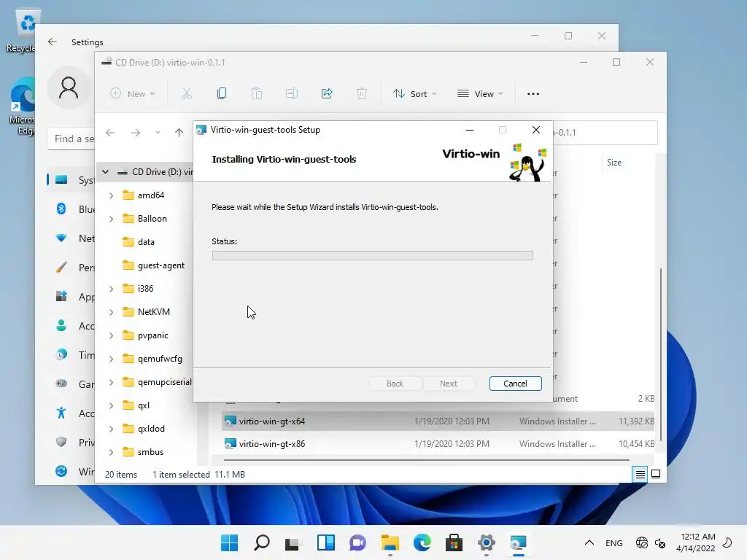Open the See more ellipsis menu in Explorer
Viewport: 747px width, 560px height.
click(x=533, y=94)
